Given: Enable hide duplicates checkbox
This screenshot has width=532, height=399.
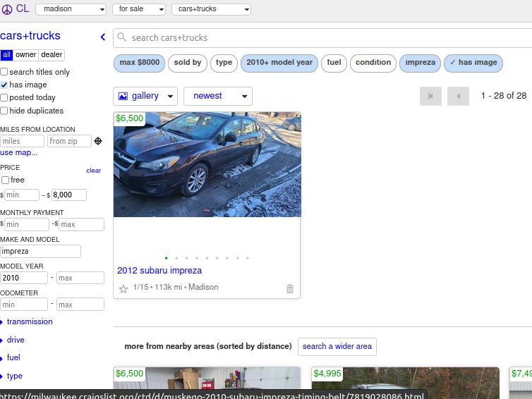Looking at the screenshot, I should click(4, 111).
